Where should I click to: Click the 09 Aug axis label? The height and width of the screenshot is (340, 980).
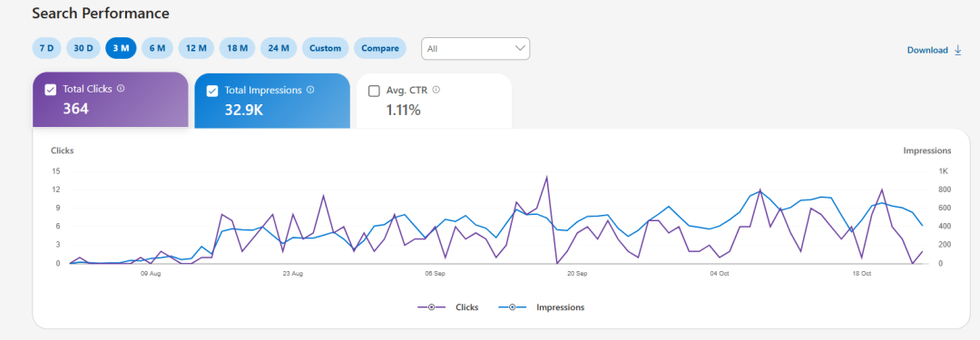[151, 274]
